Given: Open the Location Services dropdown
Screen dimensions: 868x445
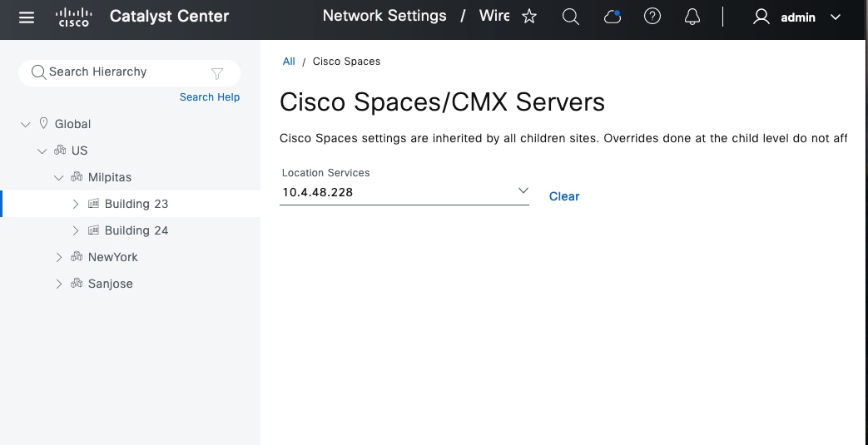Looking at the screenshot, I should click(523, 191).
